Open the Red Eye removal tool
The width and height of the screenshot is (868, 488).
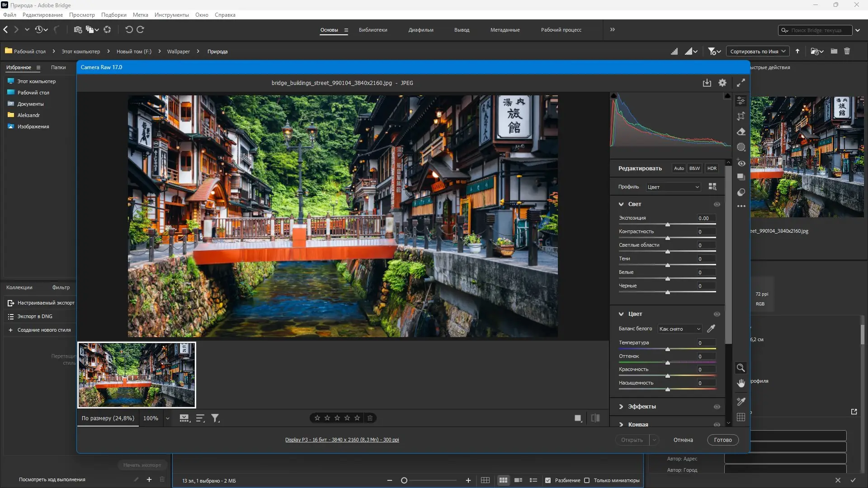741,163
